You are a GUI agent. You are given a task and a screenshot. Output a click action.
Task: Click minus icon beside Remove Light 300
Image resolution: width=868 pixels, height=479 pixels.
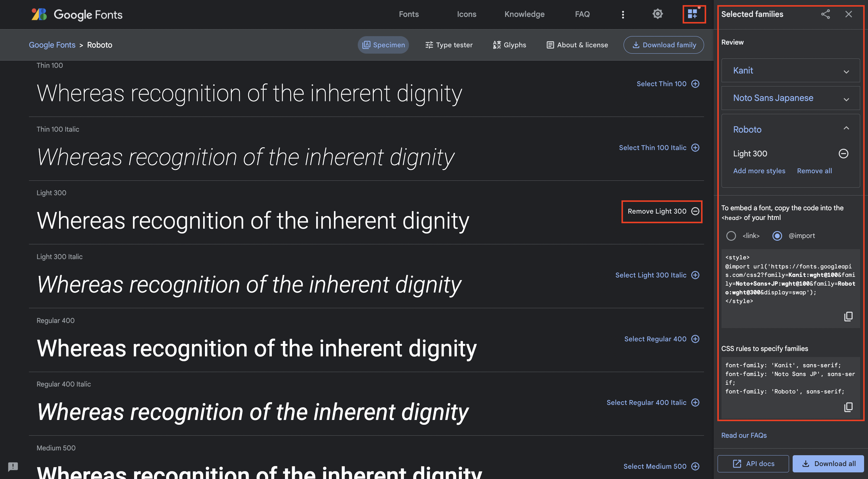pos(696,211)
